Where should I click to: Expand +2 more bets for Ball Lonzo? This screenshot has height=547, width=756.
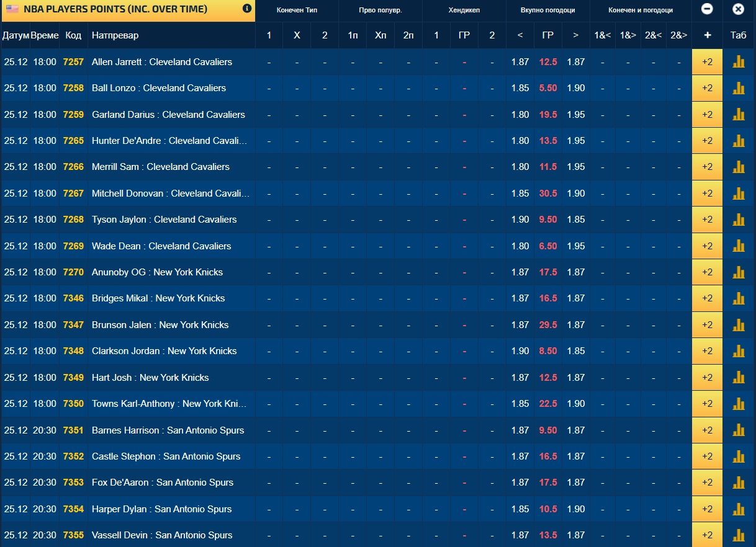[x=707, y=88]
